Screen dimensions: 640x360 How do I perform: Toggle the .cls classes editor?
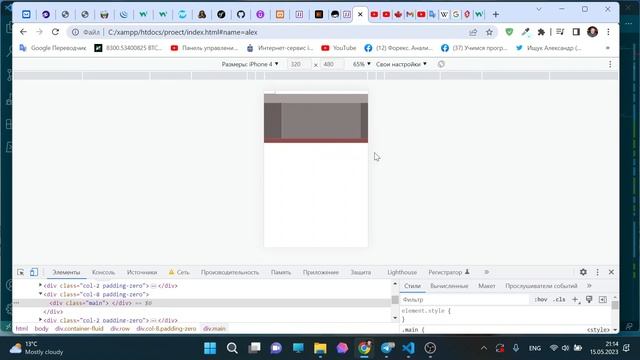pyautogui.click(x=560, y=300)
